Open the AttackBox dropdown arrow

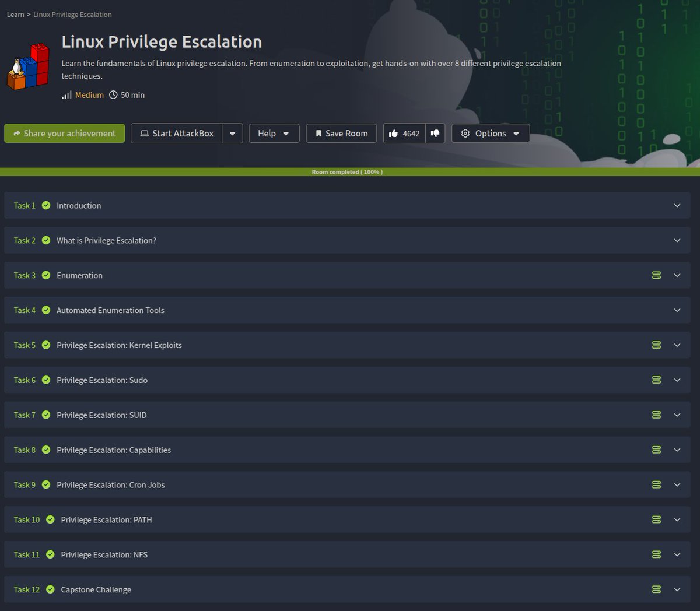(232, 134)
